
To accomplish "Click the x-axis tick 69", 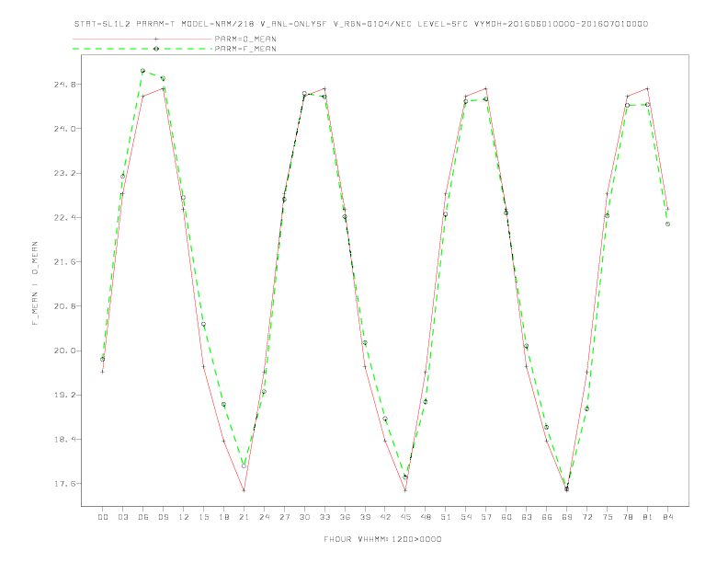I will pos(567,517).
